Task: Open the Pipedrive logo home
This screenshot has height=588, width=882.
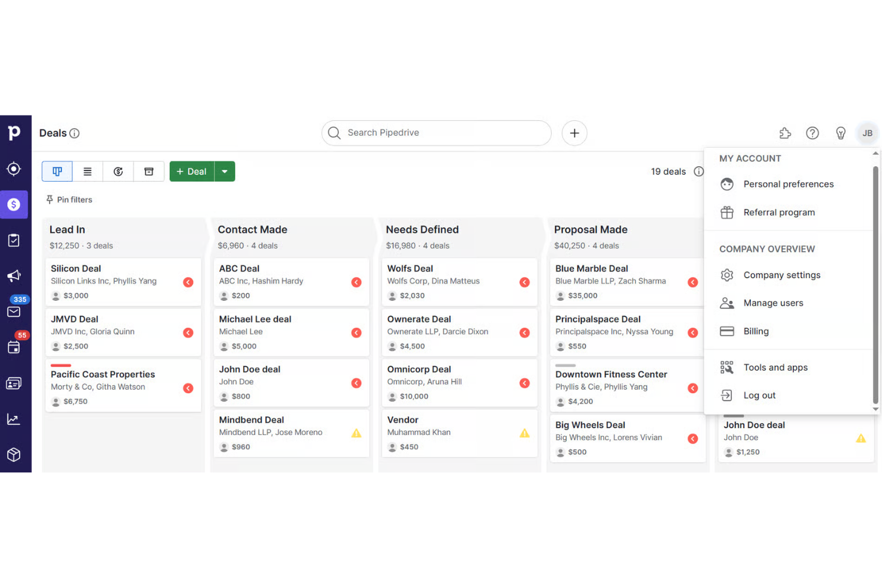Action: [14, 133]
